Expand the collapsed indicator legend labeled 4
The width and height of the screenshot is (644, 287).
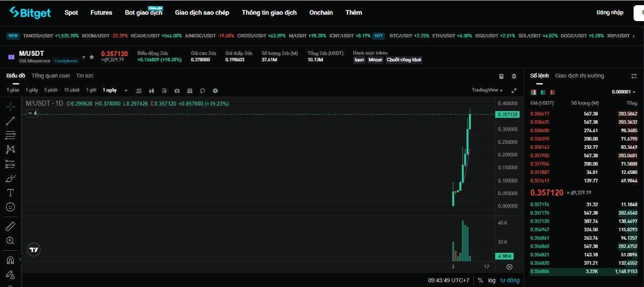32,113
